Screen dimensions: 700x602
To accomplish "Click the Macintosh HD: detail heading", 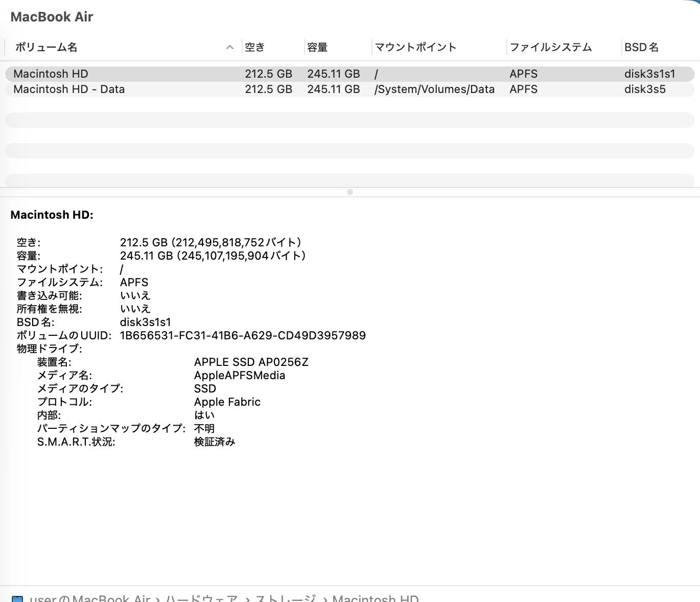I will [52, 215].
